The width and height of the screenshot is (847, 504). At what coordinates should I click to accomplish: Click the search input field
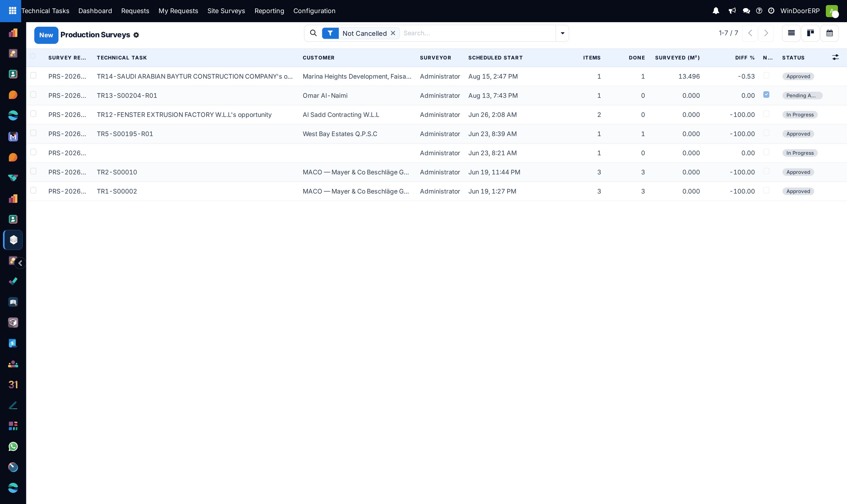[477, 33]
